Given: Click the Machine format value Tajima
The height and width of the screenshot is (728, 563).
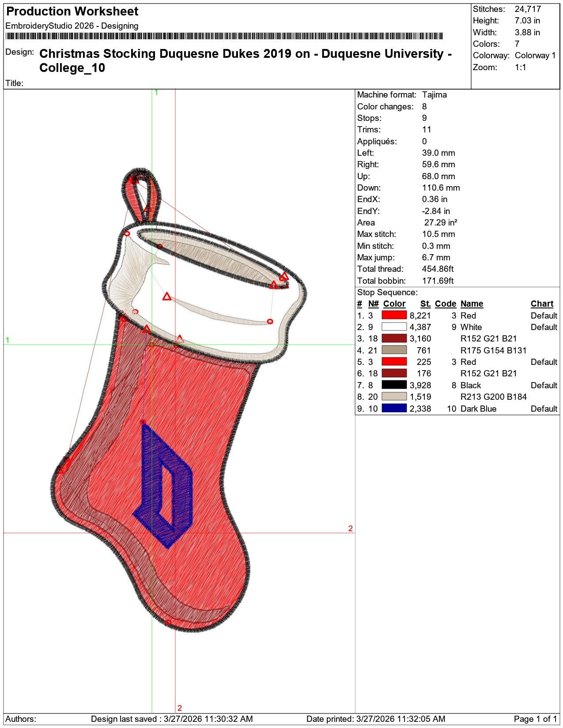Looking at the screenshot, I should 435,94.
